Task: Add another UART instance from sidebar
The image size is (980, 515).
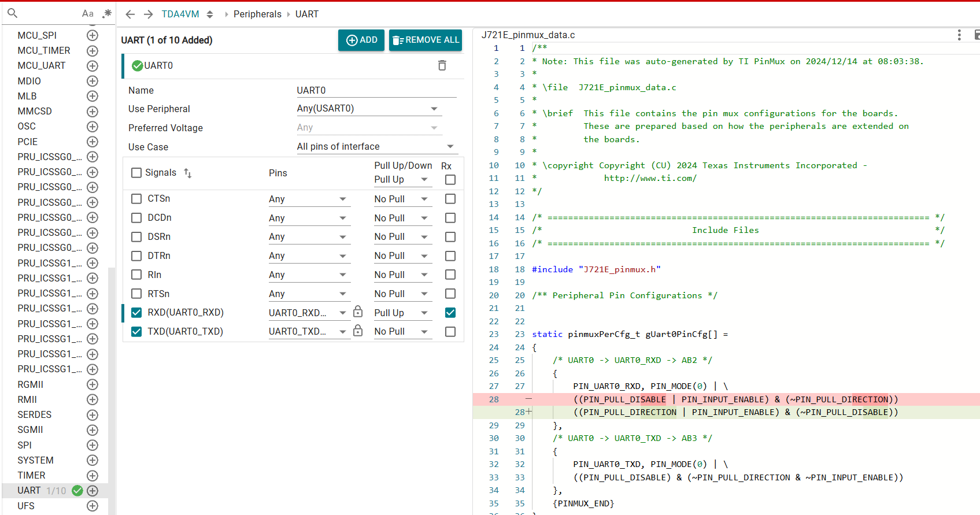Action: tap(93, 491)
